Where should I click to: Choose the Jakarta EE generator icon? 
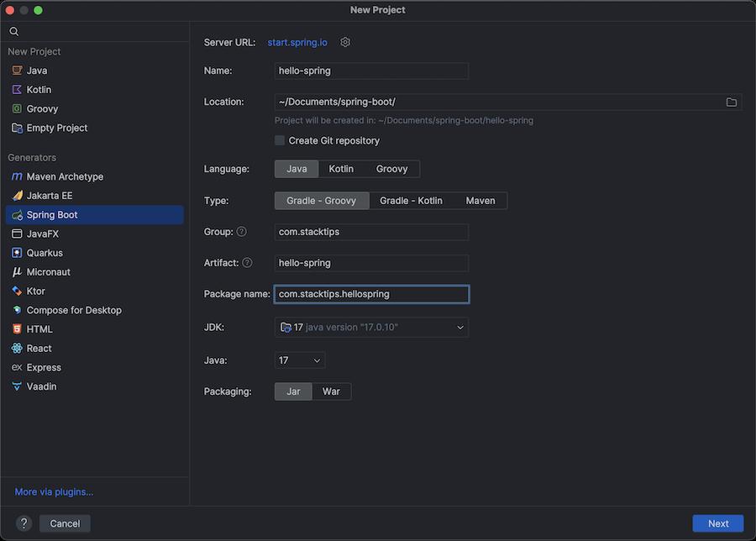click(17, 195)
